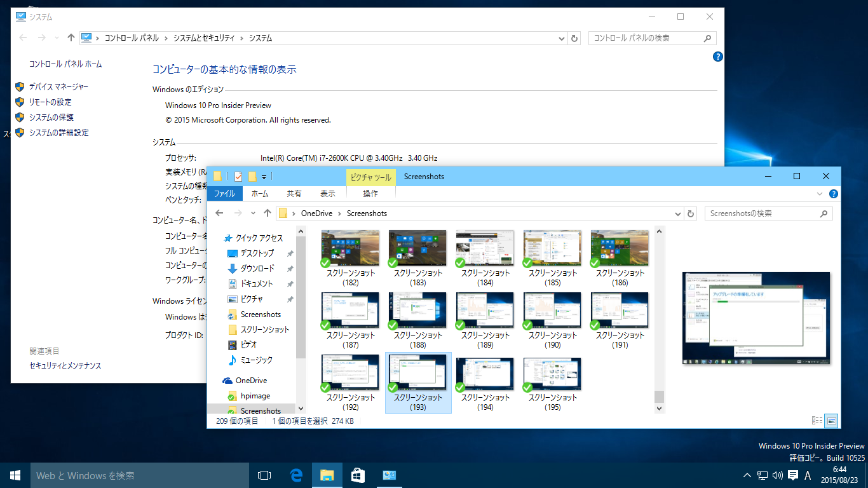This screenshot has width=868, height=488.
Task: Click the Screenshots search box
Action: pos(768,213)
